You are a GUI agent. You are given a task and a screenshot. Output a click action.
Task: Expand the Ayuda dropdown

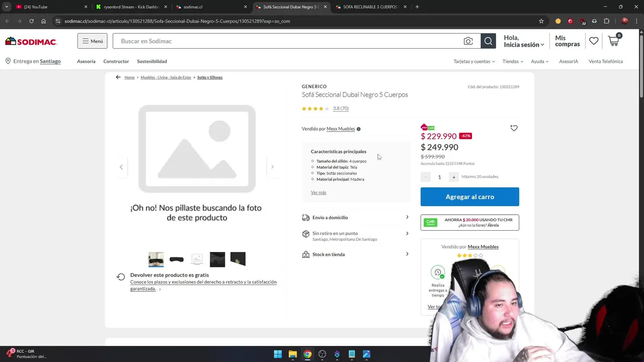[540, 61]
